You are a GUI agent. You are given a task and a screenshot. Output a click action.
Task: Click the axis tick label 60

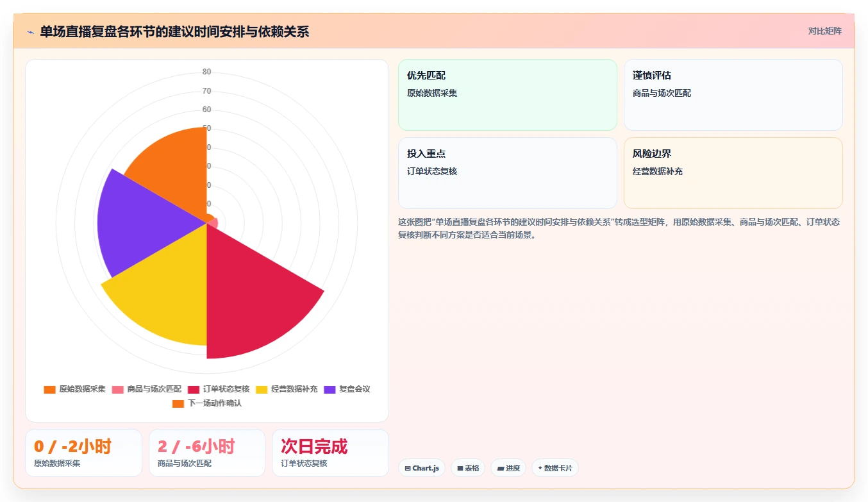pos(206,110)
